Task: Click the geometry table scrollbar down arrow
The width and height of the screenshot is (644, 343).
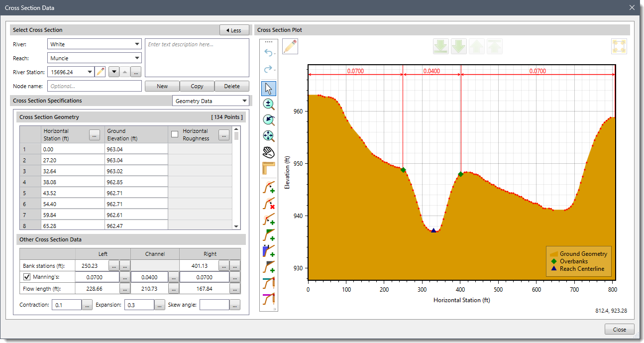Action: coord(236,226)
